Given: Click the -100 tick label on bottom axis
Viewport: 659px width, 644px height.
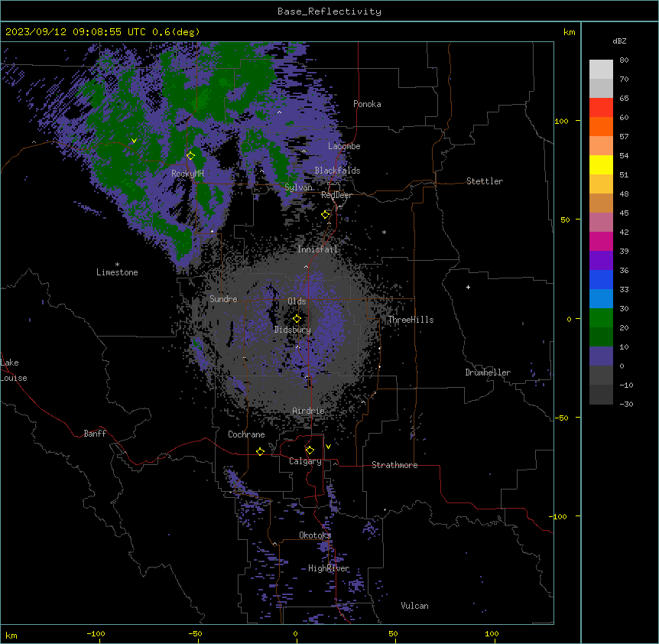Looking at the screenshot, I should (x=96, y=633).
